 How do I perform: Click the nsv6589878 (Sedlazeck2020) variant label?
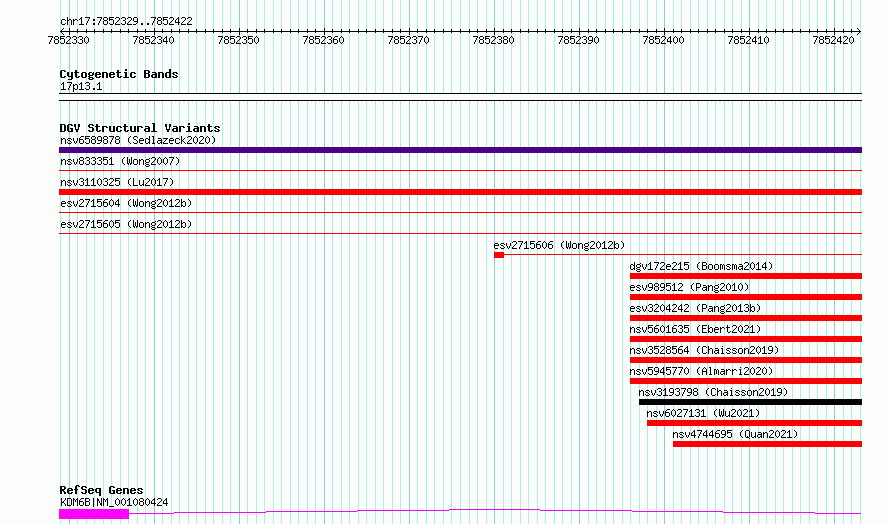[138, 140]
